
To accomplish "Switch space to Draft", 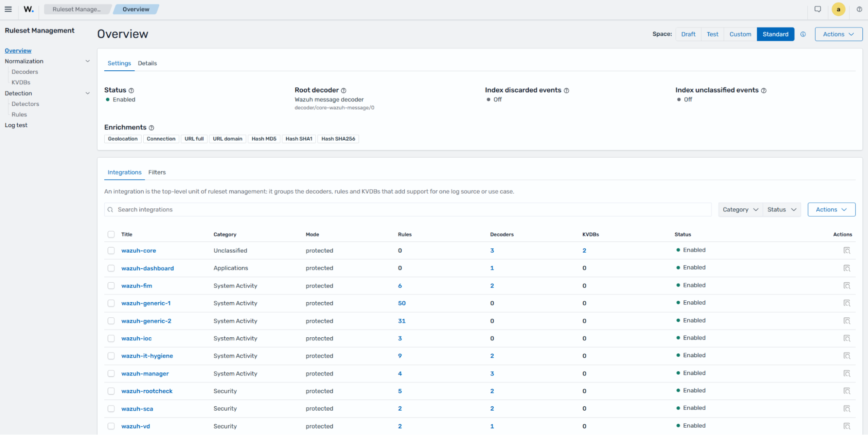I will [688, 34].
